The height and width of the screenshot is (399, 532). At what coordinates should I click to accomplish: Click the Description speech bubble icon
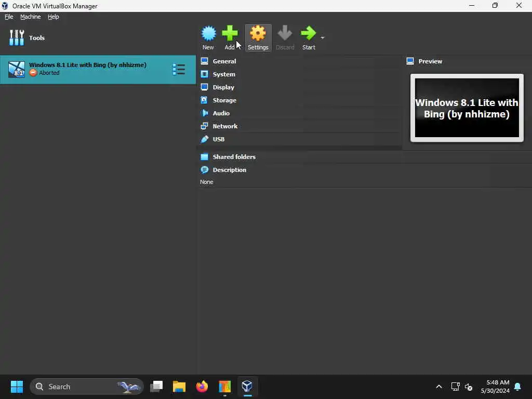204,170
